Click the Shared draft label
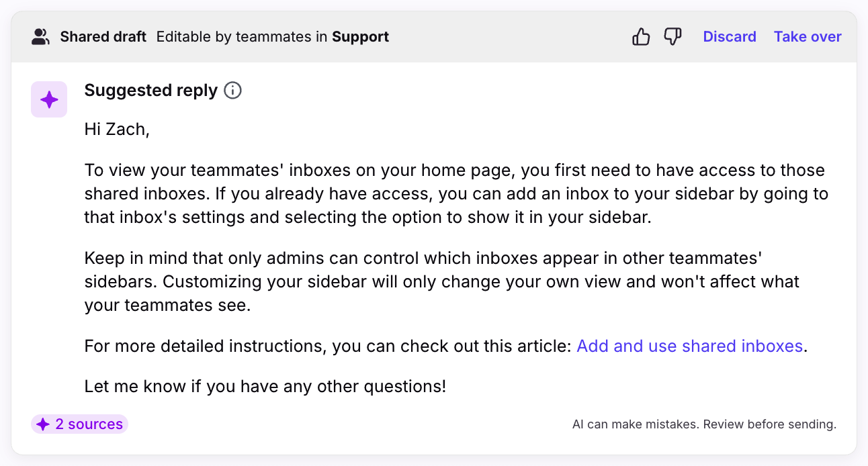 tap(103, 37)
